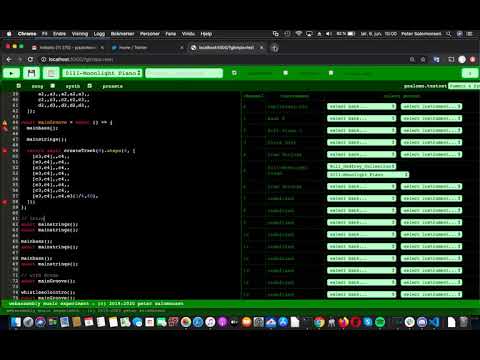Save the song with the floppy disk icon
This screenshot has height=360, width=480.
[x=32, y=73]
